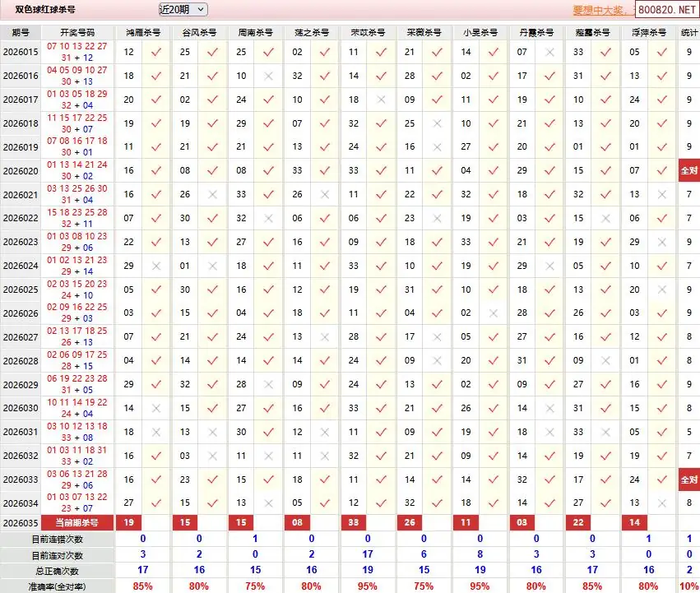
Task: Click the red 当前期杀号 label
Action: tap(78, 522)
